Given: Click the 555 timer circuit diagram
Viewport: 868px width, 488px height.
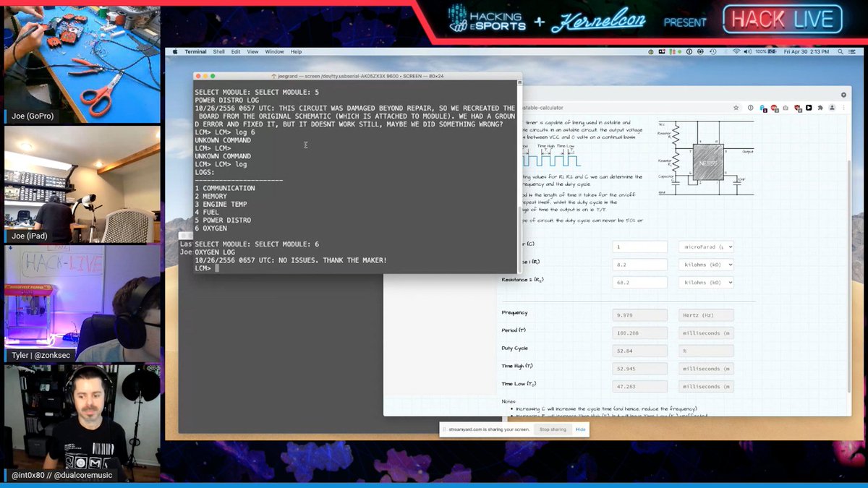Looking at the screenshot, I should pyautogui.click(x=705, y=157).
